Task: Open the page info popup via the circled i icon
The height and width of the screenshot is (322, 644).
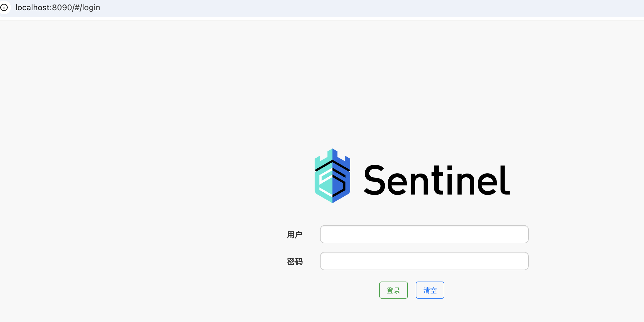Action: [x=4, y=7]
